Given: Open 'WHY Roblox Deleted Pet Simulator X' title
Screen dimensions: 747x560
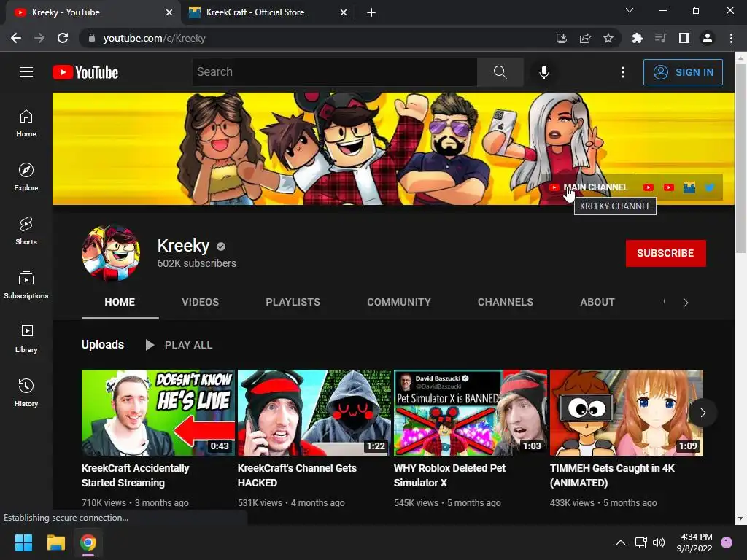Looking at the screenshot, I should point(449,475).
